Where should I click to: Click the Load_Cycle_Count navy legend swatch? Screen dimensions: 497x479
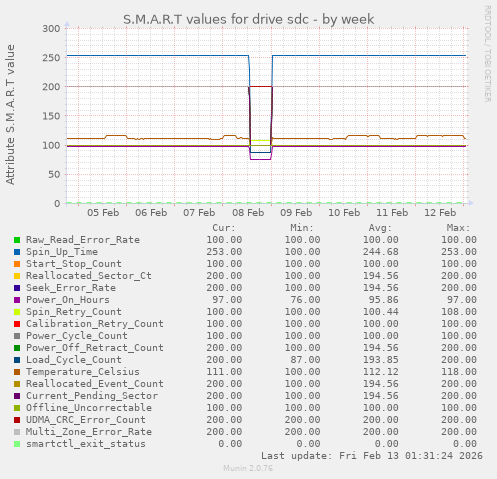coord(17,360)
